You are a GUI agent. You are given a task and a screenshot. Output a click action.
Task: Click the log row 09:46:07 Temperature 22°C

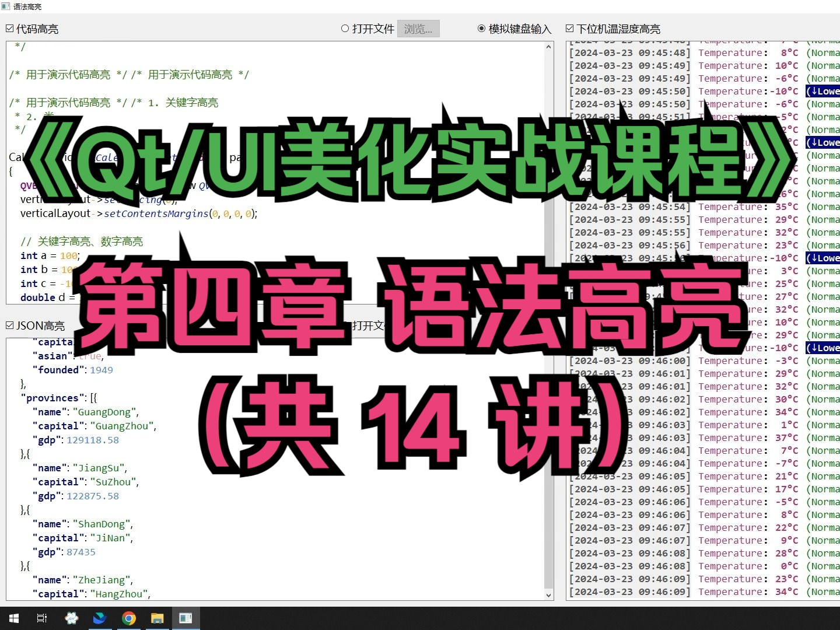point(704,527)
